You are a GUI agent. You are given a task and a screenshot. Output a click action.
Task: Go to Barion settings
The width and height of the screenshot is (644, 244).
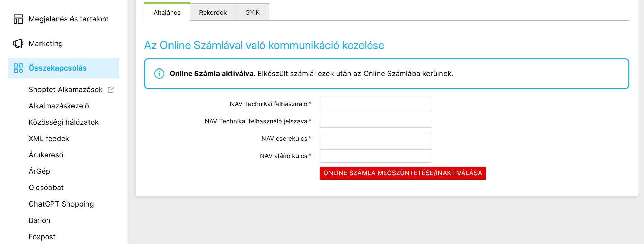tap(39, 220)
